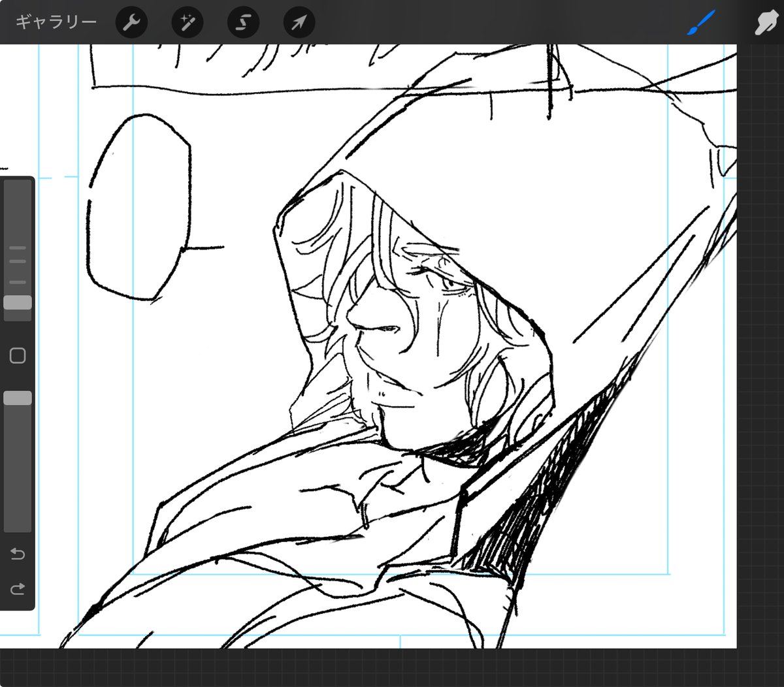
Task: Select the Smudge finger tool
Action: [x=764, y=23]
